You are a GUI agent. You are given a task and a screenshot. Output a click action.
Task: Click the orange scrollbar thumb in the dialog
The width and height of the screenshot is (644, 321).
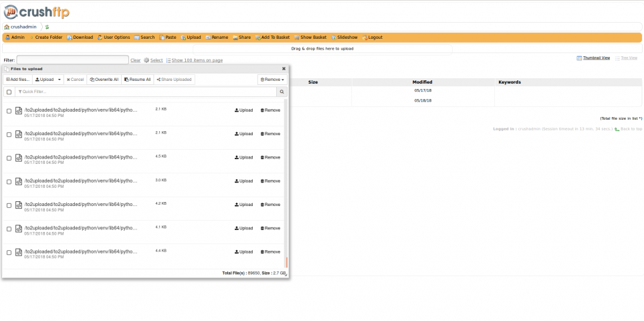pos(287,262)
